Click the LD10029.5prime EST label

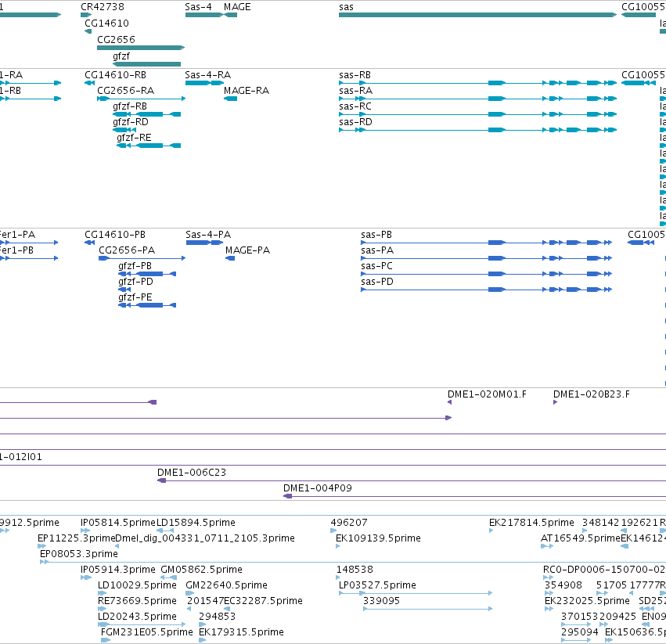coord(137,585)
